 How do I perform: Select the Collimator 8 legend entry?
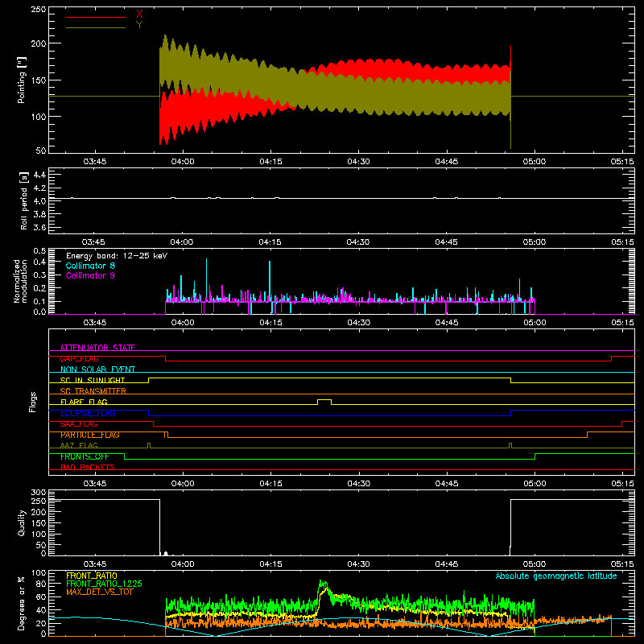(90, 266)
